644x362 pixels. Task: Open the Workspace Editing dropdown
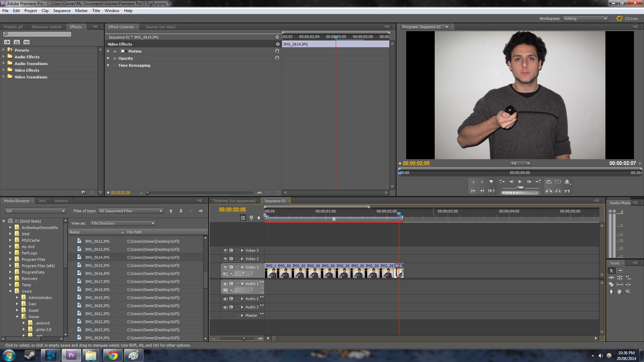(x=585, y=18)
